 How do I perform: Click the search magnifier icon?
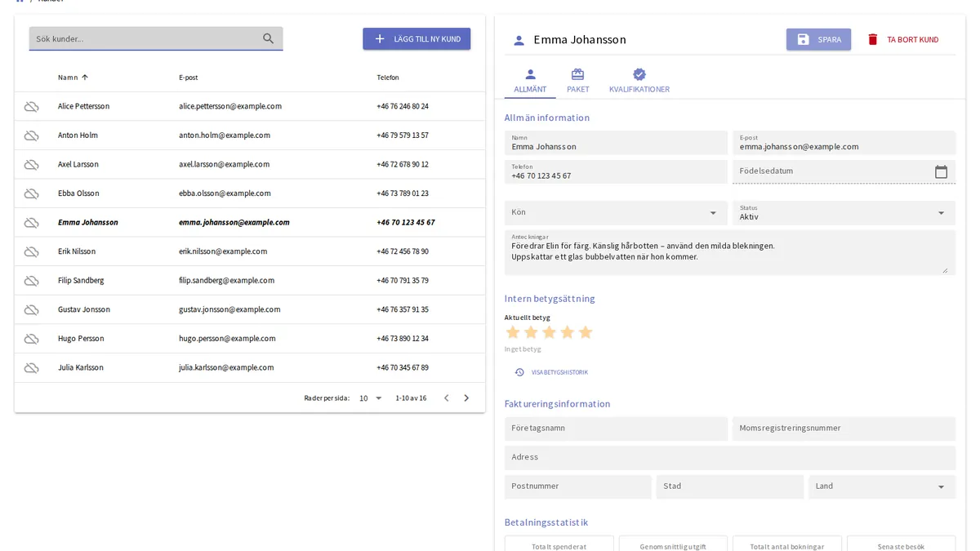[269, 38]
